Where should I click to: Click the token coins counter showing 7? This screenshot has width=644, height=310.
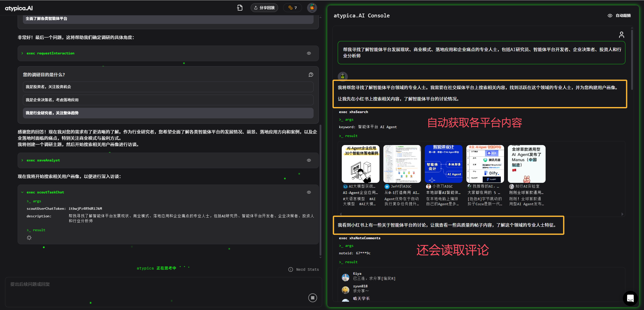point(292,8)
